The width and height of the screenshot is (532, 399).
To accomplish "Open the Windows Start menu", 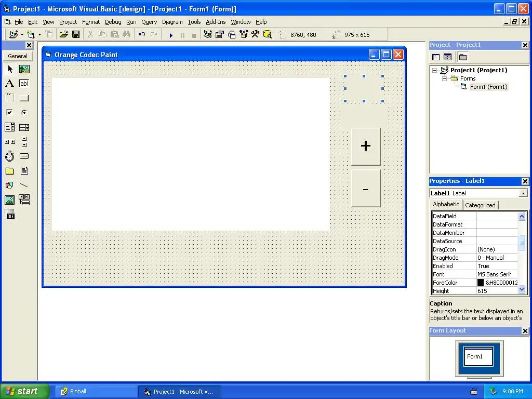I will (x=25, y=391).
